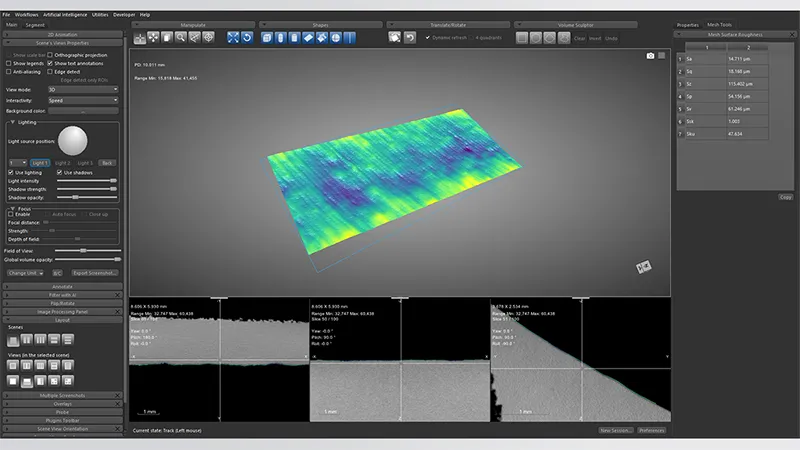Click the New Session button
This screenshot has height=450, width=800.
click(x=616, y=431)
